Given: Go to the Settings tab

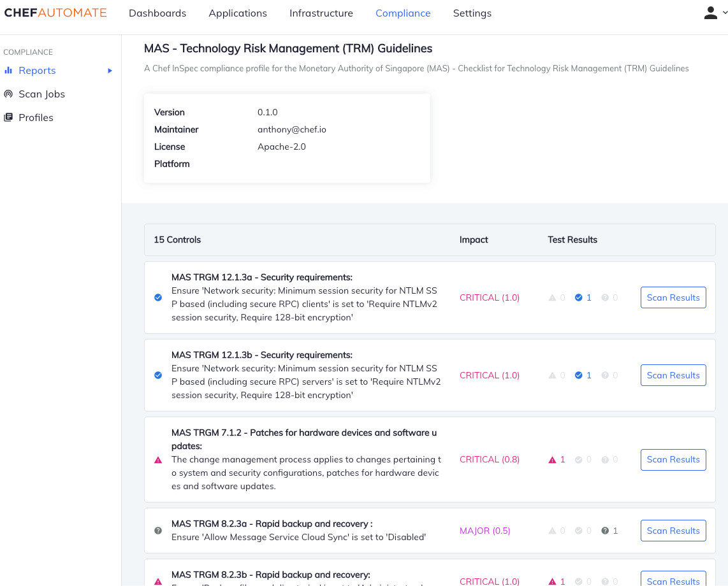Looking at the screenshot, I should (x=472, y=13).
